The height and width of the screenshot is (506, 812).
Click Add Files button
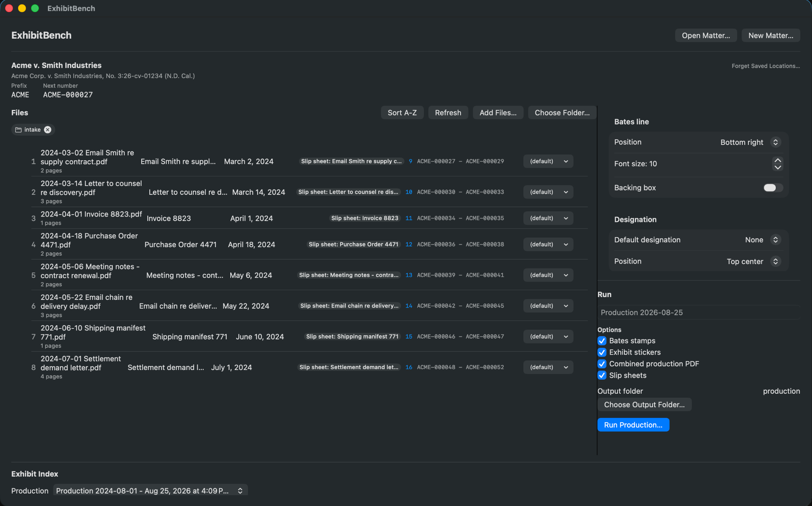498,113
